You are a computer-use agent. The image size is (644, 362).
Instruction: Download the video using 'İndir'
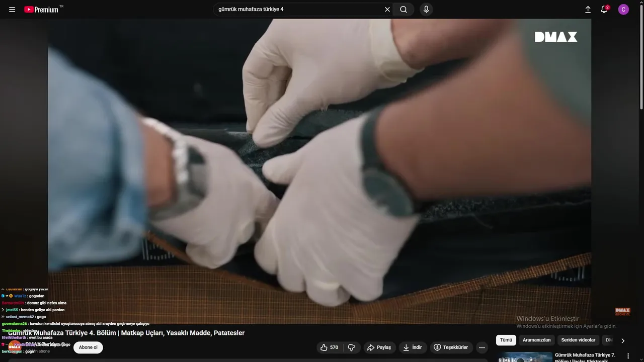coord(413,347)
